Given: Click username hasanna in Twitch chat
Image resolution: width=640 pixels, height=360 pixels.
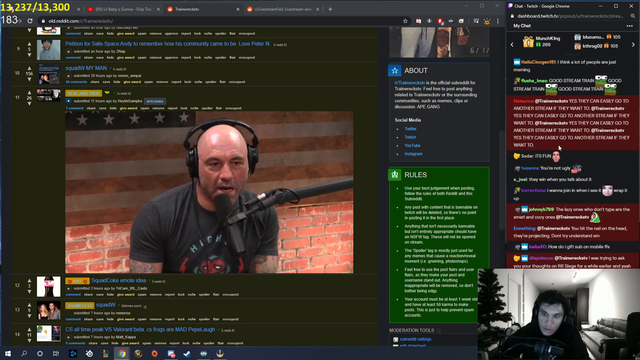Looking at the screenshot, I should (x=530, y=168).
